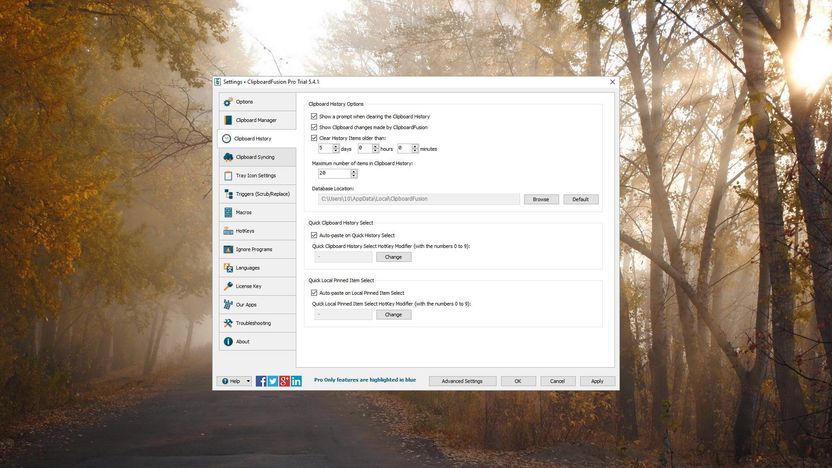Switch to the About tab
The image size is (832, 468).
(x=257, y=342)
